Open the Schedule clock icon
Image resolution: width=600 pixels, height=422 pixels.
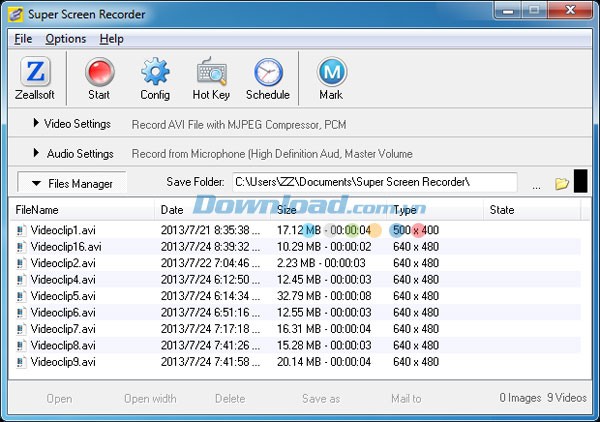coord(268,72)
